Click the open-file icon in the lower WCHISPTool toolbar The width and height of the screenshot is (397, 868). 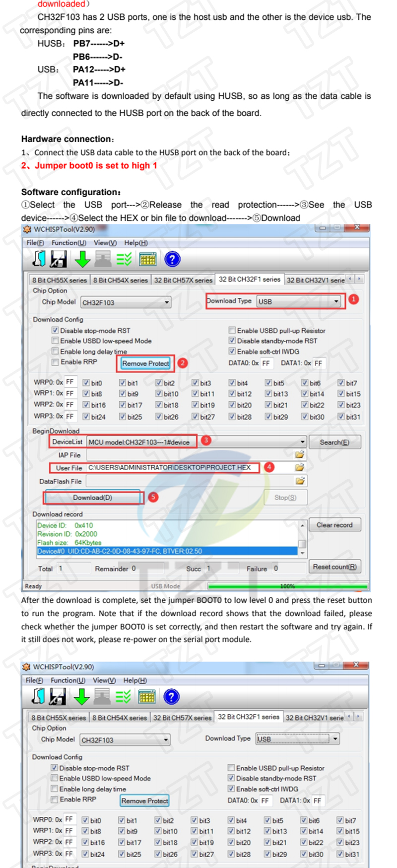click(x=38, y=696)
